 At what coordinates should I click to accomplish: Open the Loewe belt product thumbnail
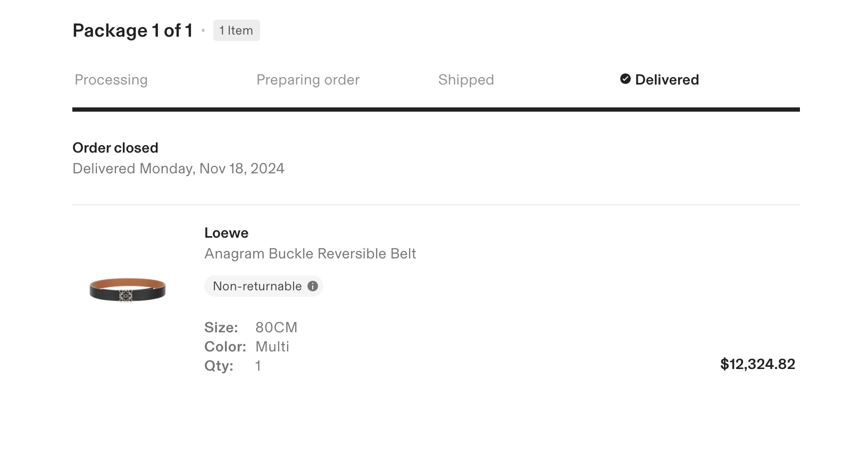(x=128, y=290)
